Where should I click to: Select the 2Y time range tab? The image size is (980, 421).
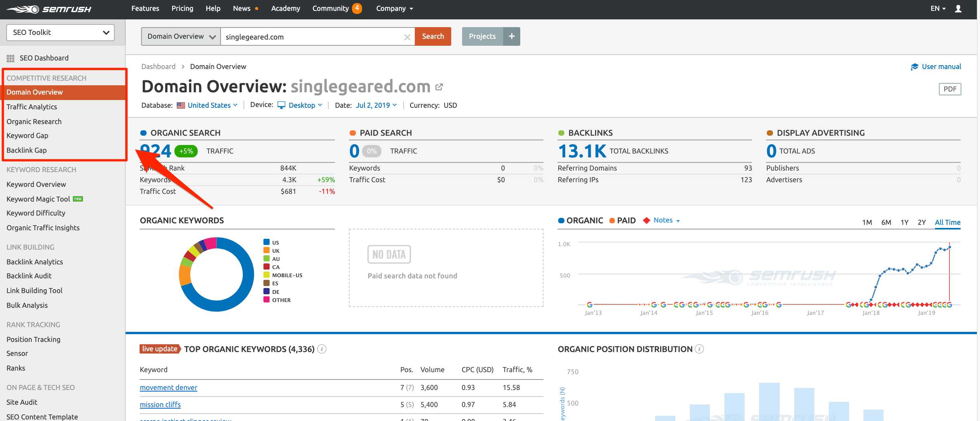coord(921,223)
